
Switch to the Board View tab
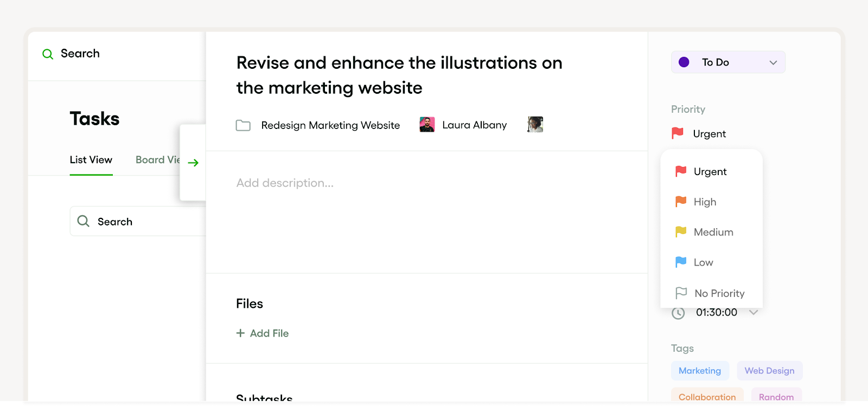point(157,160)
